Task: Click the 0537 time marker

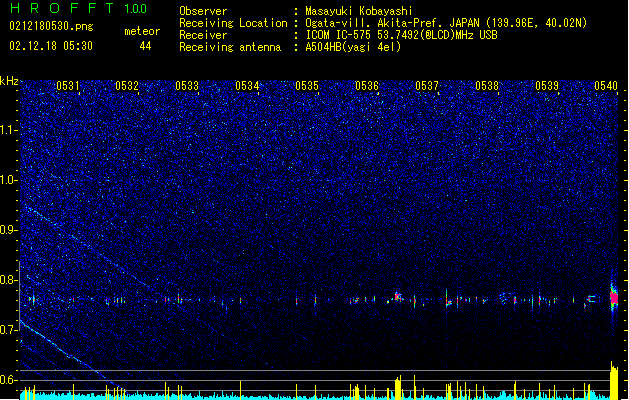Action: click(427, 86)
